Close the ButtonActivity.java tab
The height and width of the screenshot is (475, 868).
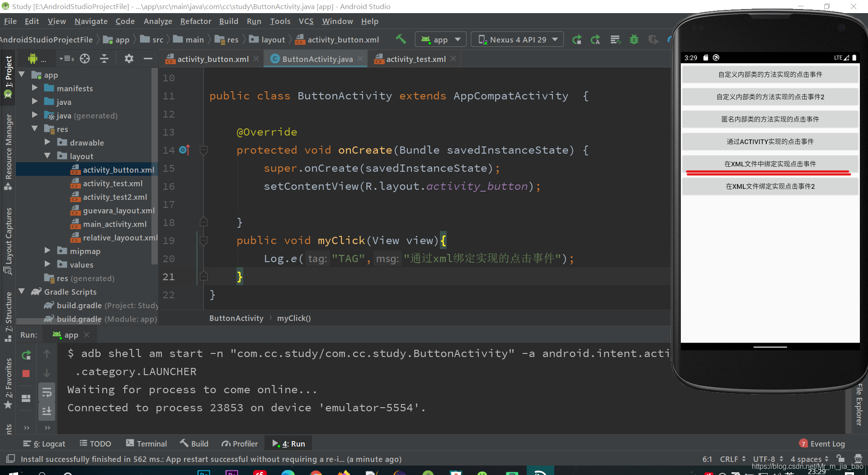tap(360, 59)
